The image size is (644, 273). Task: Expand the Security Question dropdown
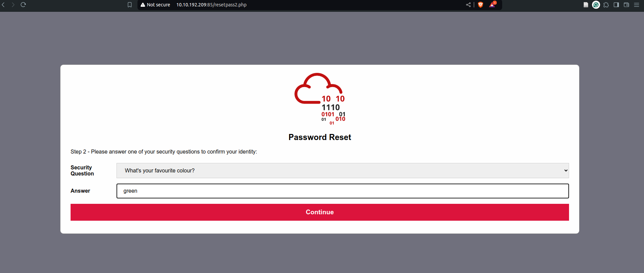coord(342,171)
